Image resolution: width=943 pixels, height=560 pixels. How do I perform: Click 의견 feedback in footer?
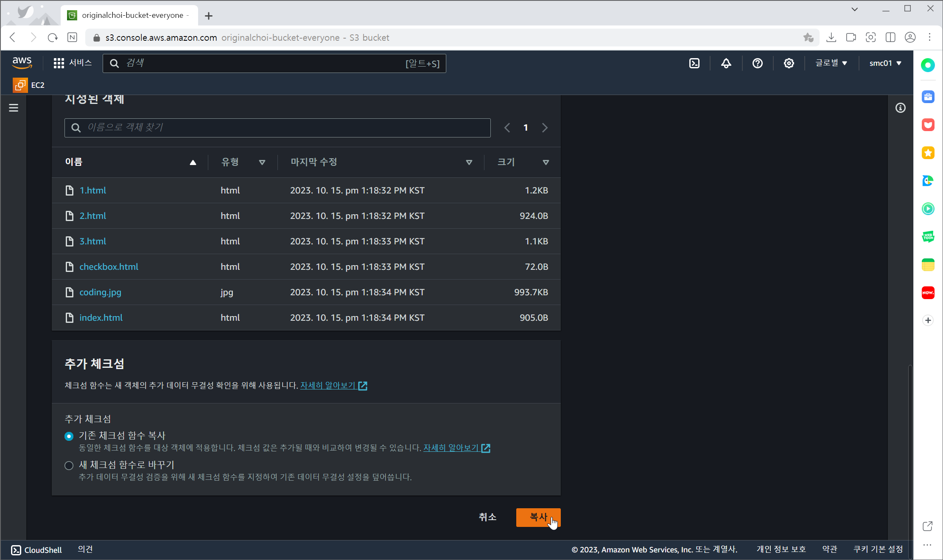coord(85,549)
